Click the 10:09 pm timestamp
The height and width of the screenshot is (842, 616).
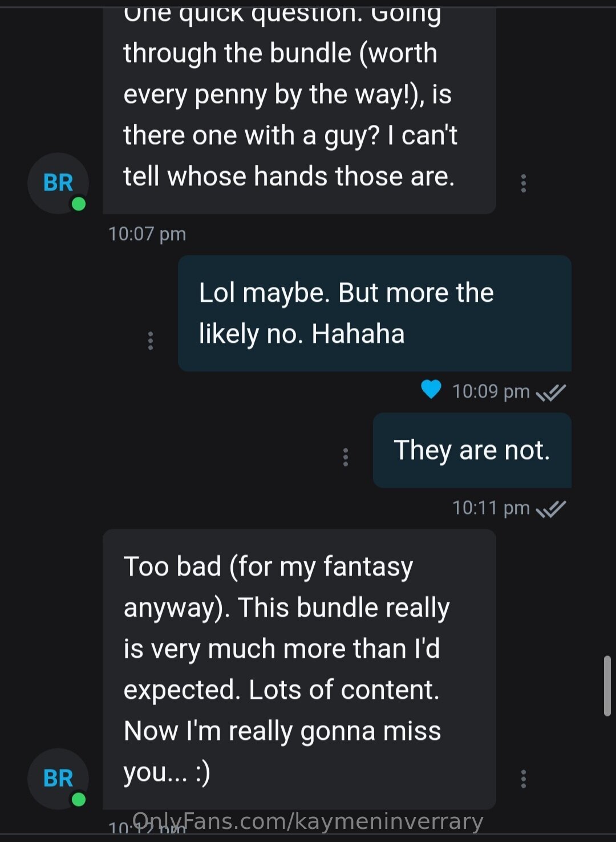491,391
